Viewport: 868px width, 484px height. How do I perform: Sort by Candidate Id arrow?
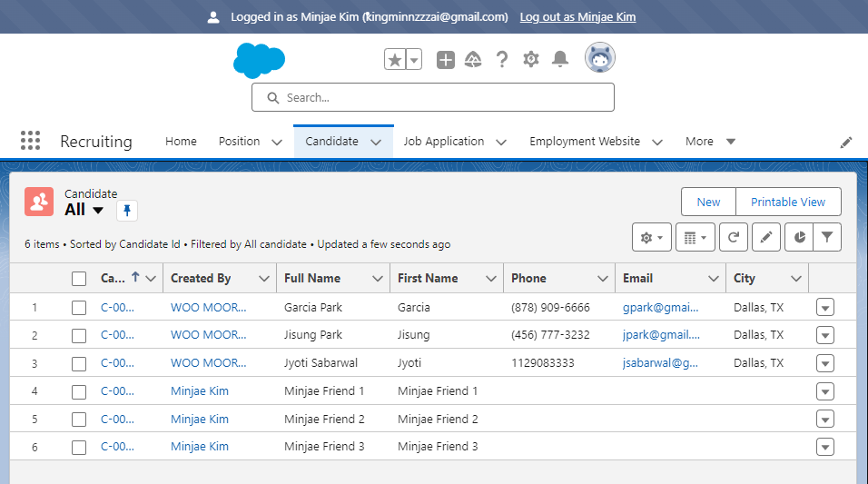click(x=135, y=277)
